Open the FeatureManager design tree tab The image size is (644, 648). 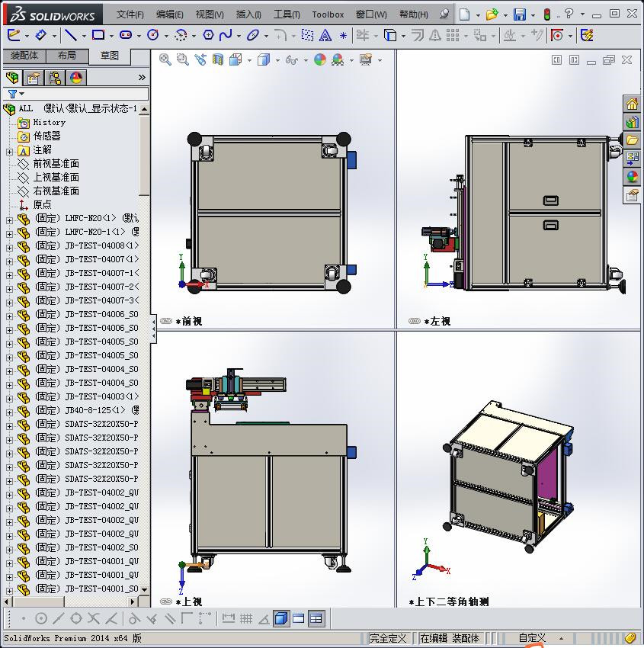coord(12,77)
